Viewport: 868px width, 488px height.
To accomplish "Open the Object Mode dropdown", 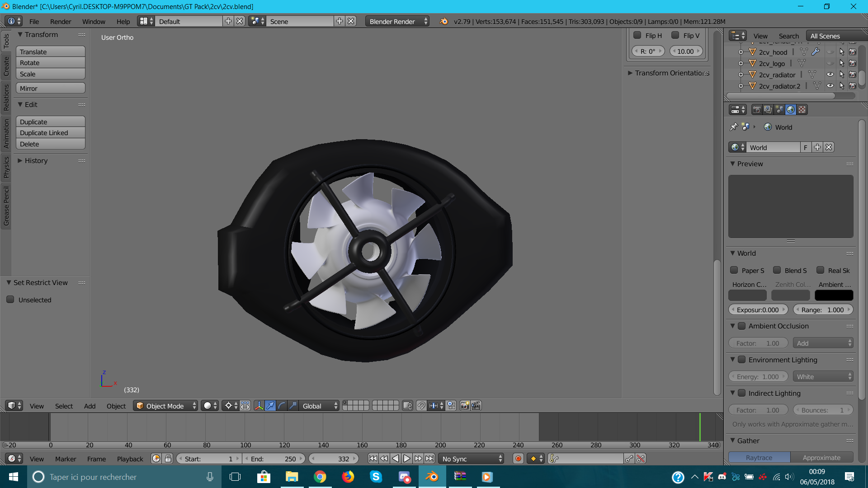I will (165, 406).
